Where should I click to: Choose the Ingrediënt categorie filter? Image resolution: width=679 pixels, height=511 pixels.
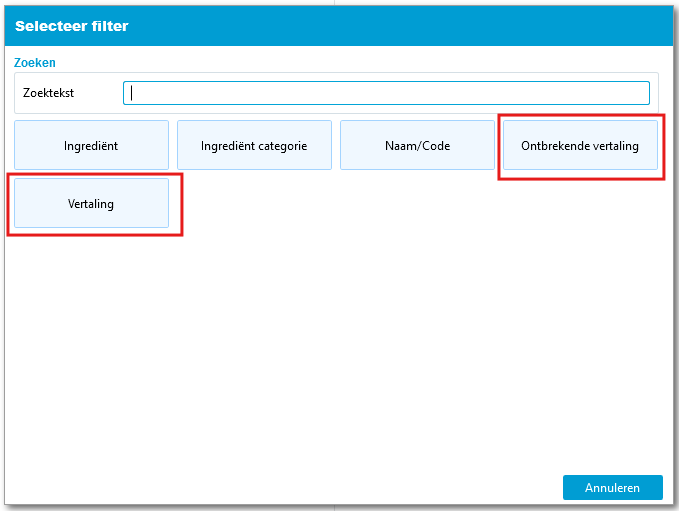(254, 146)
